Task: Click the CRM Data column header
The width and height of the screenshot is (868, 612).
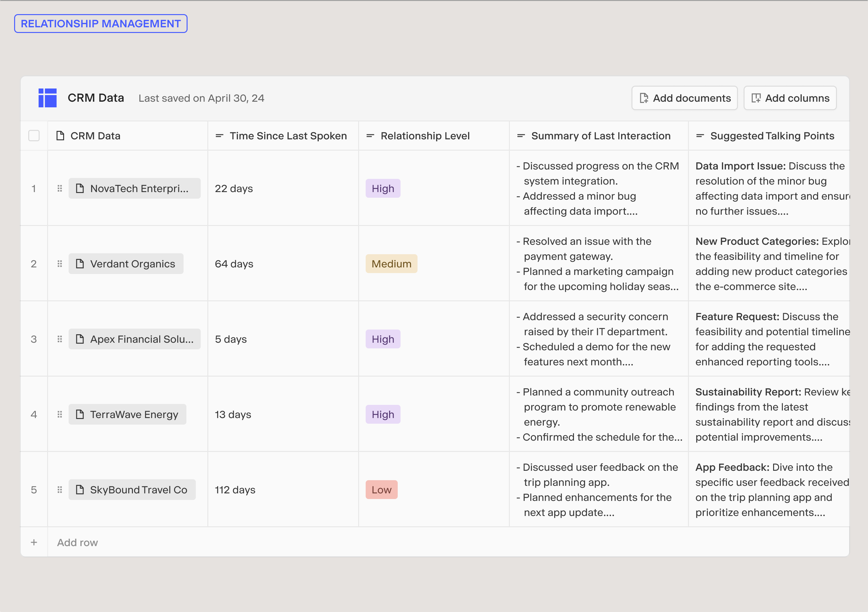Action: tap(95, 136)
